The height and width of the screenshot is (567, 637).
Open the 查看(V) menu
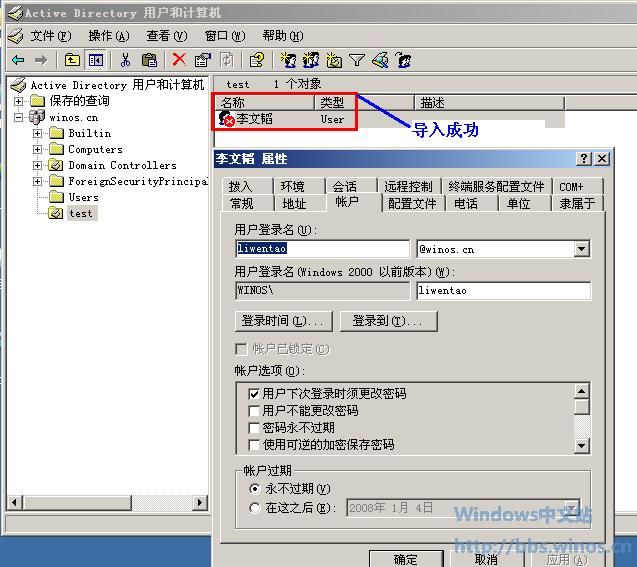coord(167,36)
